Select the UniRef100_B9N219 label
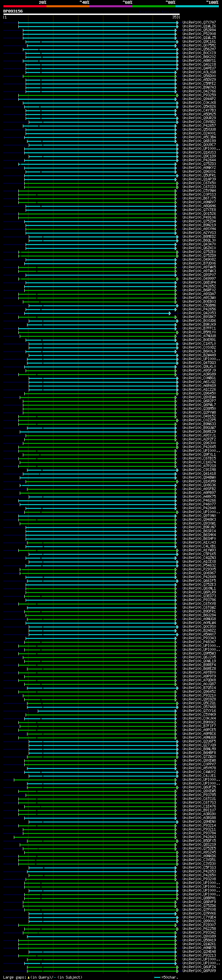 pyautogui.click(x=199, y=225)
